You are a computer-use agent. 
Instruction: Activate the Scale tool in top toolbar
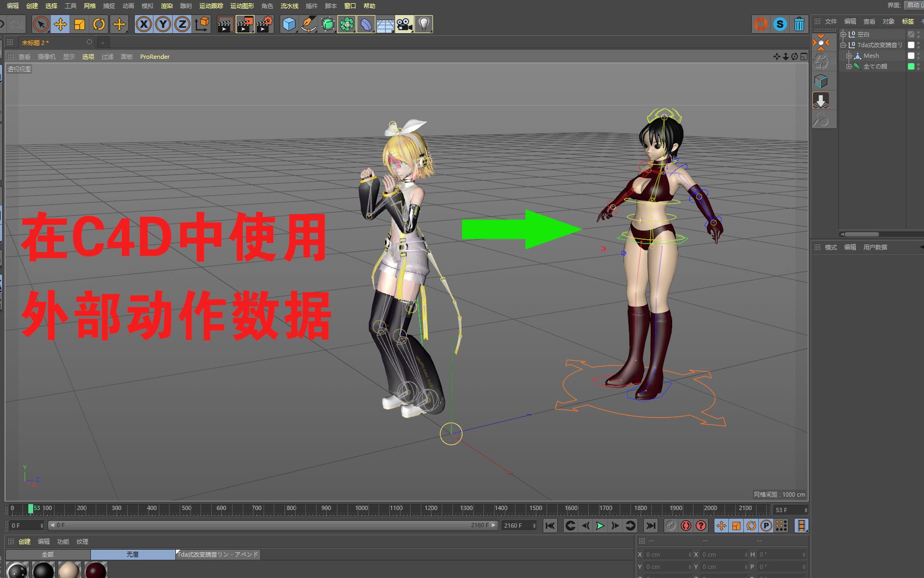click(80, 24)
